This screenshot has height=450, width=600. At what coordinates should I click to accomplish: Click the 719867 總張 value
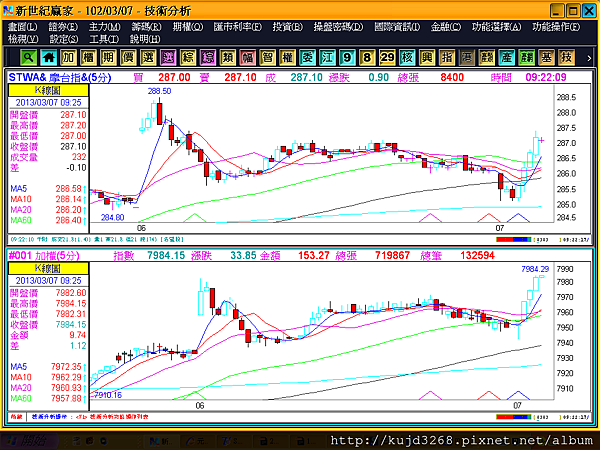click(x=392, y=255)
